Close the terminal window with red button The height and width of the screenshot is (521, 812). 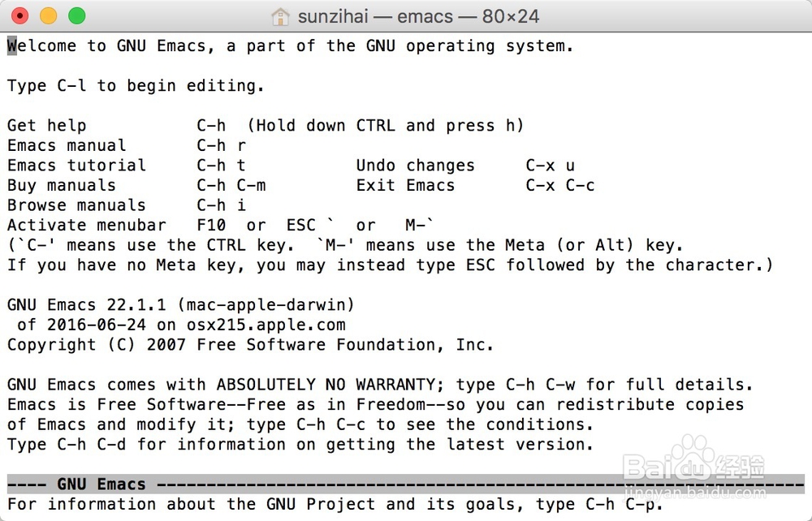(19, 16)
